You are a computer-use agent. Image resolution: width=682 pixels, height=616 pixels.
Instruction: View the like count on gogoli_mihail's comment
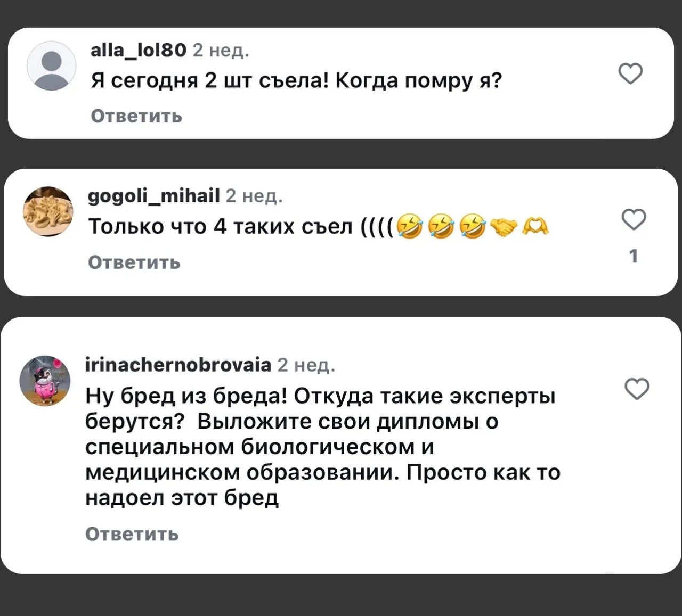pos(633,256)
